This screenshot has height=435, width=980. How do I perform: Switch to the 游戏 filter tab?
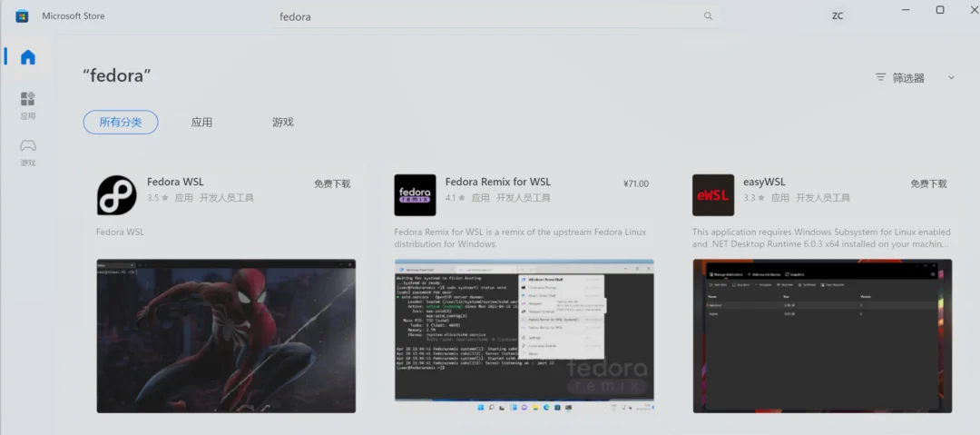[x=283, y=122]
